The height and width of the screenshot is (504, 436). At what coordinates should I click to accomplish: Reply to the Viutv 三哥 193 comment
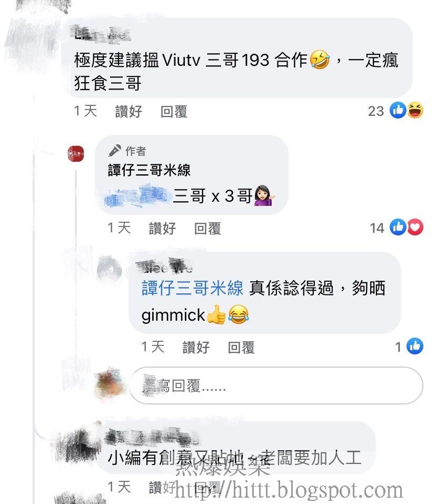point(174,112)
